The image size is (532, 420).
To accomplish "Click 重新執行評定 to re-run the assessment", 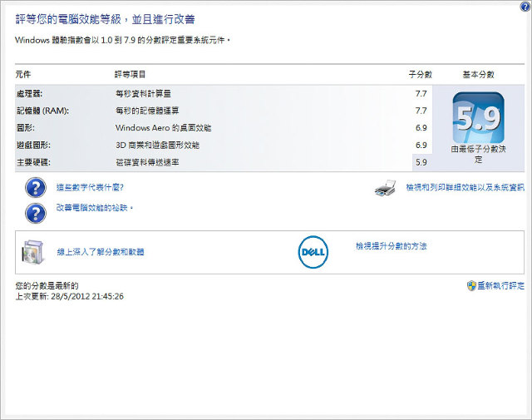I will tap(501, 285).
